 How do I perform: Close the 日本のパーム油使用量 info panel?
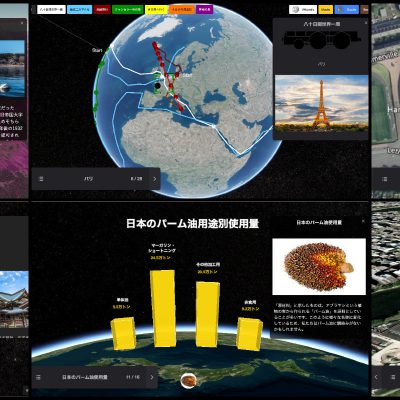coord(363,221)
